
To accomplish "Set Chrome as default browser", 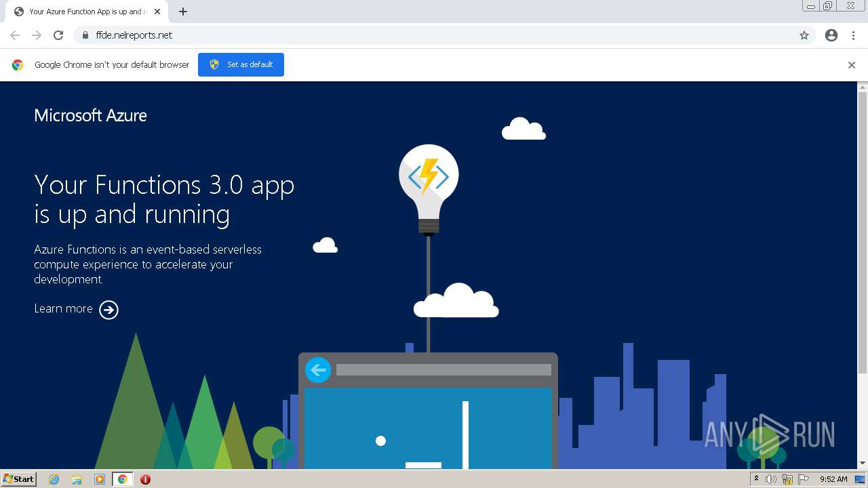I will coord(241,64).
